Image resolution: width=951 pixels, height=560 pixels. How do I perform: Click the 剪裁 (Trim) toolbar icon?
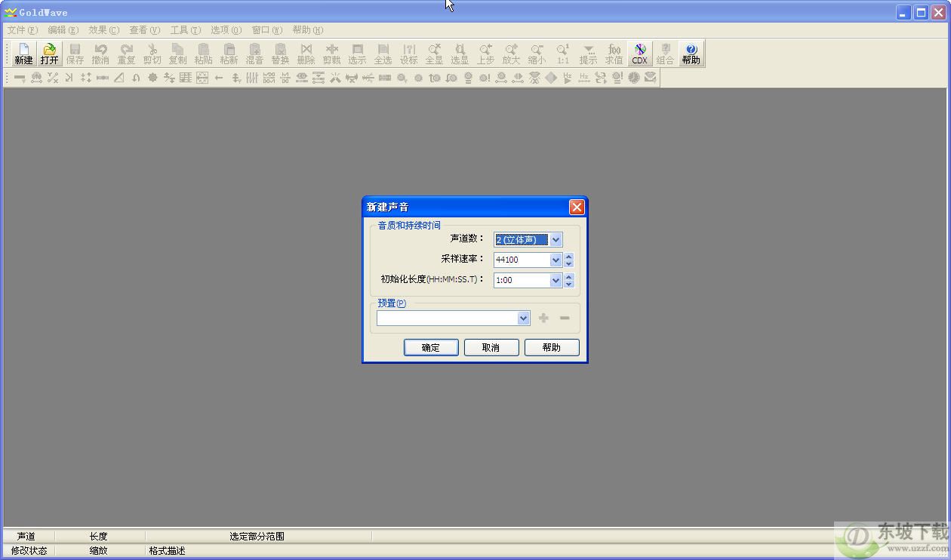(x=332, y=54)
